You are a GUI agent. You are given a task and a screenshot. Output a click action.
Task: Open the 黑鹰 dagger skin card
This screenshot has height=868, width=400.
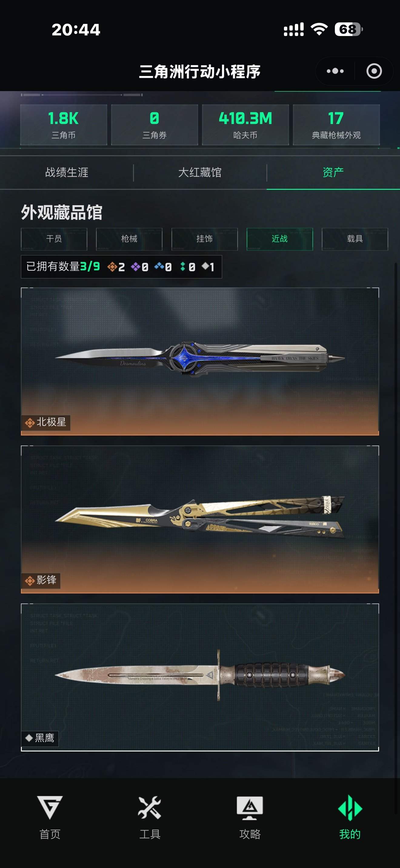coord(200,677)
